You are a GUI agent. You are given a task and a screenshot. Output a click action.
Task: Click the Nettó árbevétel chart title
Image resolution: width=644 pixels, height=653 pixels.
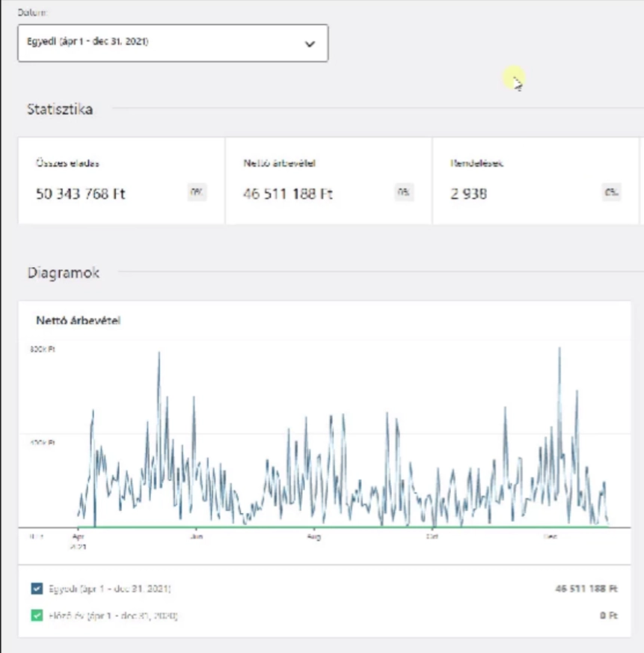(x=79, y=320)
